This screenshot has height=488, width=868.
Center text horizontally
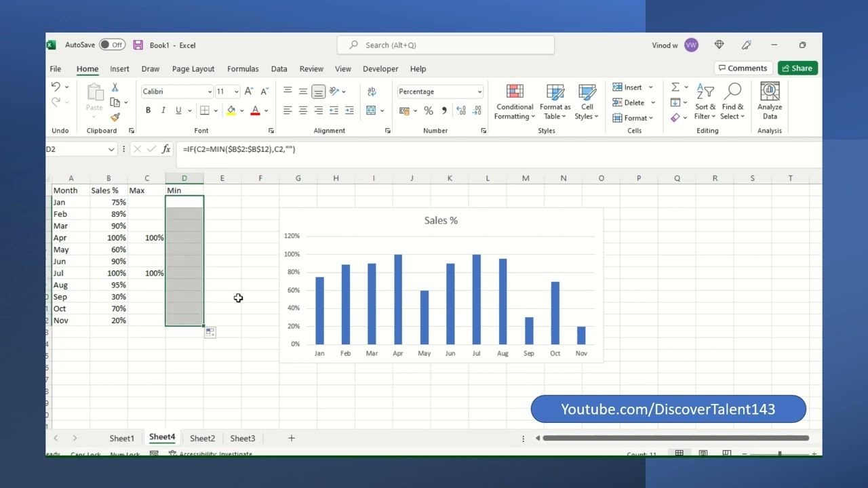coord(303,110)
